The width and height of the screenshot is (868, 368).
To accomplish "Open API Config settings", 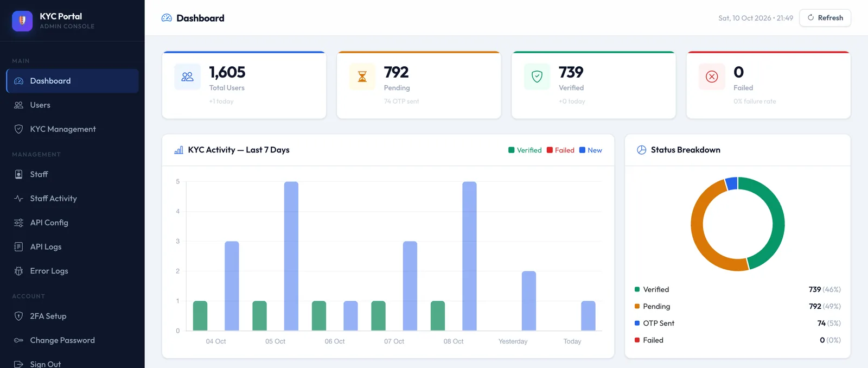I will pos(73,223).
